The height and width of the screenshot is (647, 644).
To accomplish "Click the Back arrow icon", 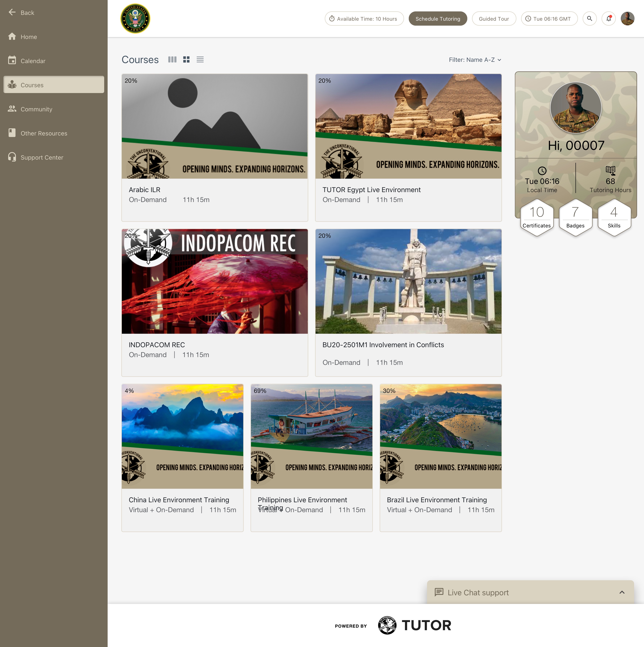I will point(12,12).
